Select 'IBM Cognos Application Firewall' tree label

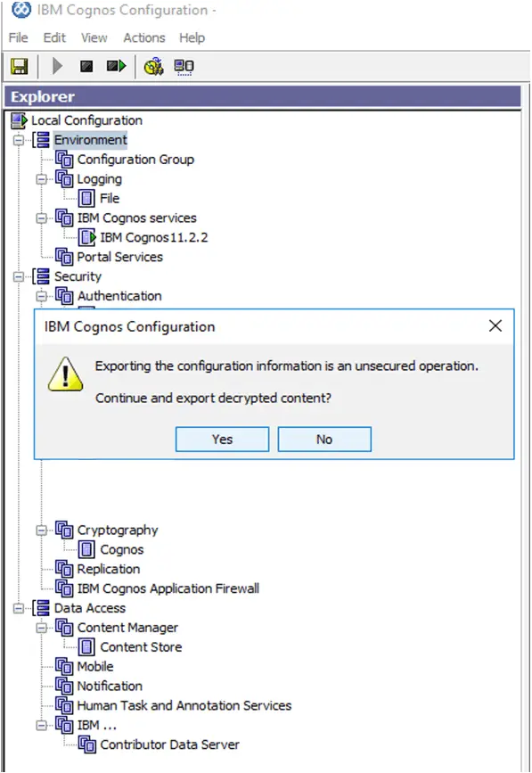click(168, 588)
